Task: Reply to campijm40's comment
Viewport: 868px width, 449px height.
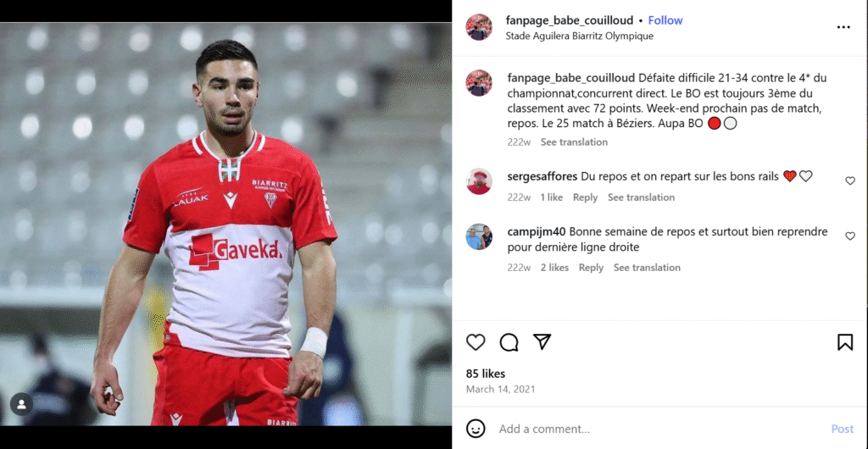Action: (x=591, y=268)
